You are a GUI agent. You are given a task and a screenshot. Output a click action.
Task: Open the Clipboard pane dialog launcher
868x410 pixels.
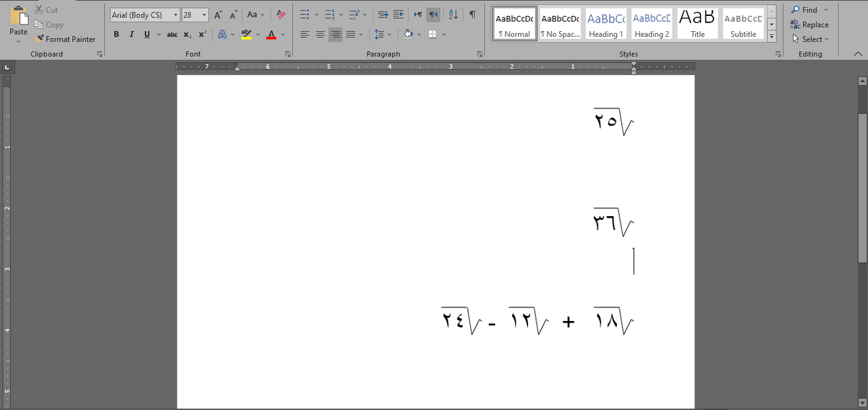click(100, 54)
